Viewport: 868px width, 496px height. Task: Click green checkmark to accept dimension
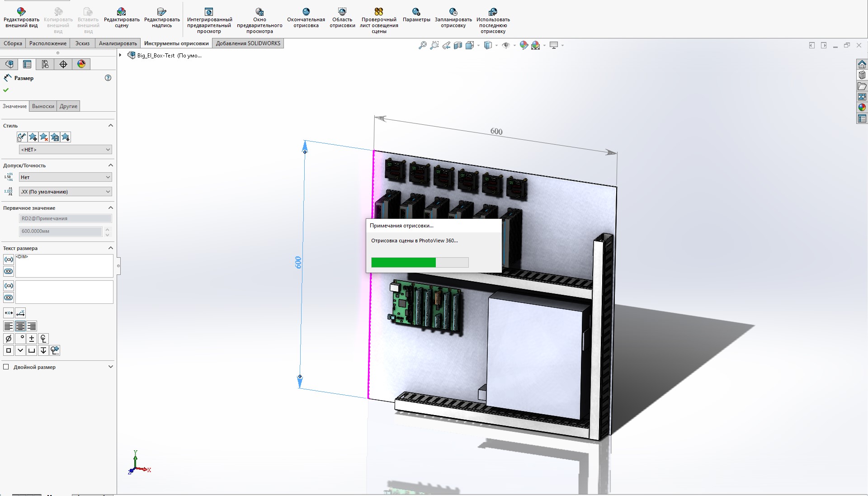[6, 90]
